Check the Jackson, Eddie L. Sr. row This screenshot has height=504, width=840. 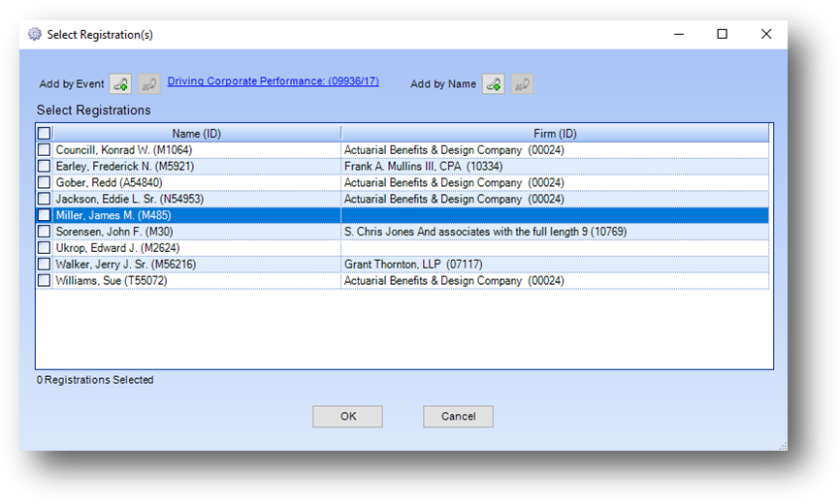44,199
